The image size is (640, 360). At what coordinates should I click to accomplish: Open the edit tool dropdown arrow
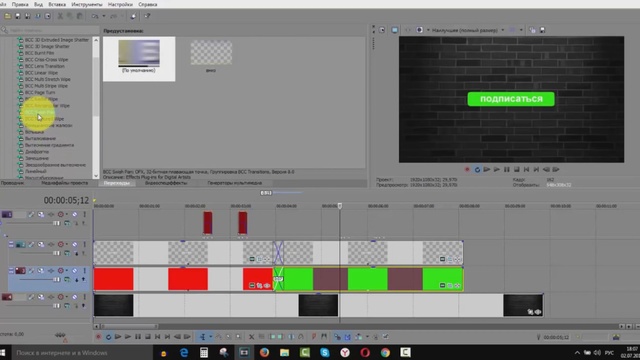tap(211, 337)
